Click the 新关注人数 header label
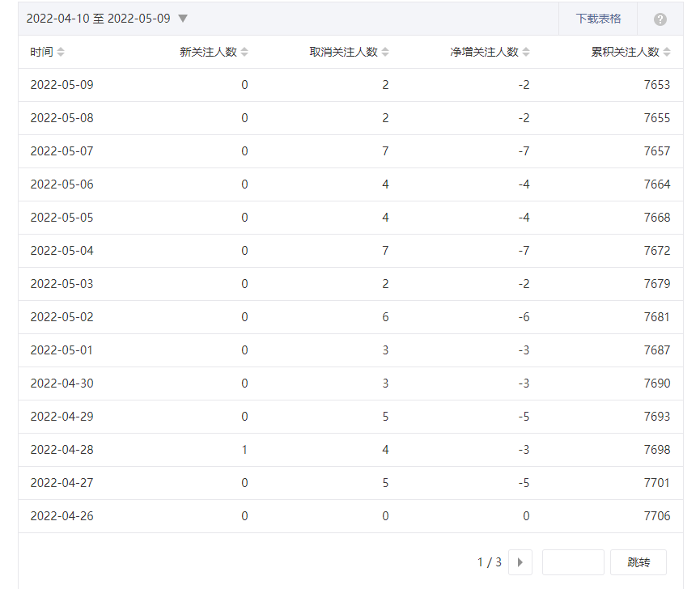The width and height of the screenshot is (700, 589). tap(208, 52)
